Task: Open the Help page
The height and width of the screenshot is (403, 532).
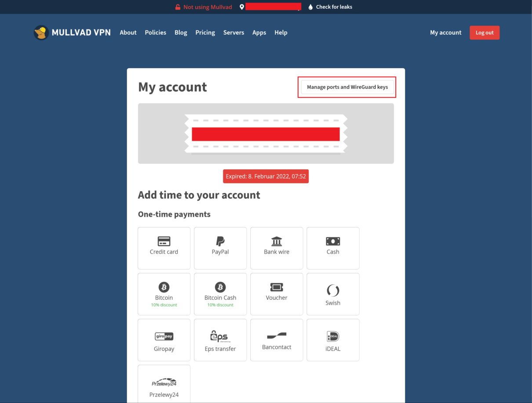Action: click(x=281, y=33)
